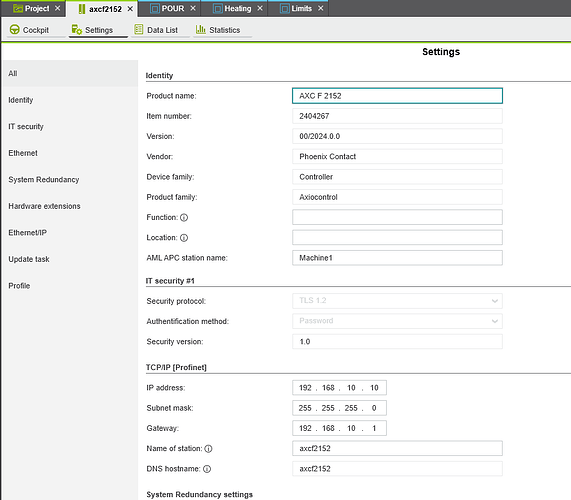Image resolution: width=571 pixels, height=500 pixels.
Task: Click info icon beside Name of station
Action: pyautogui.click(x=208, y=449)
